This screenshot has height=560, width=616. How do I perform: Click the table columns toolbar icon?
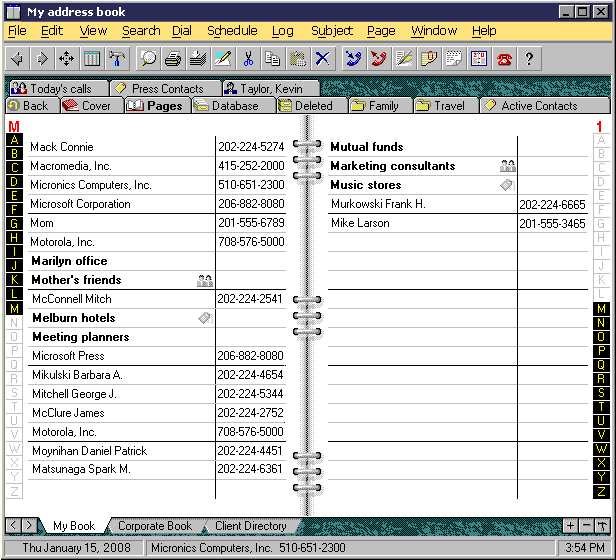(x=92, y=59)
